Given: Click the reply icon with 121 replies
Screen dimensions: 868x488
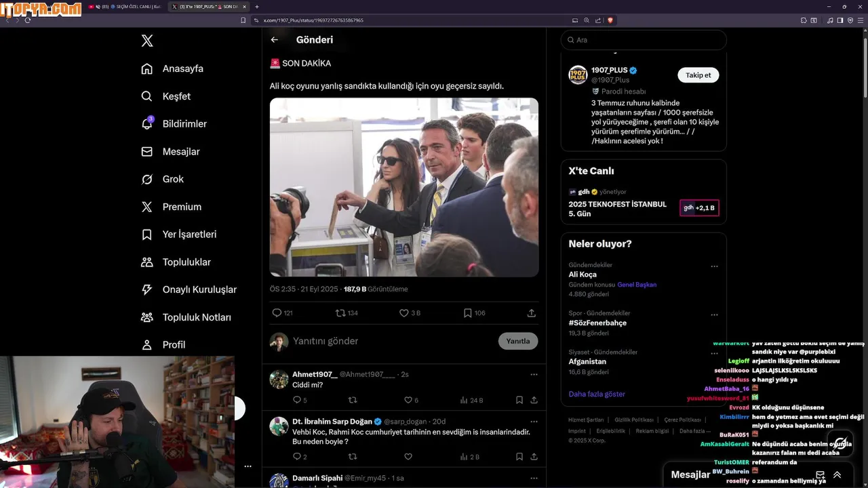Looking at the screenshot, I should (x=277, y=313).
